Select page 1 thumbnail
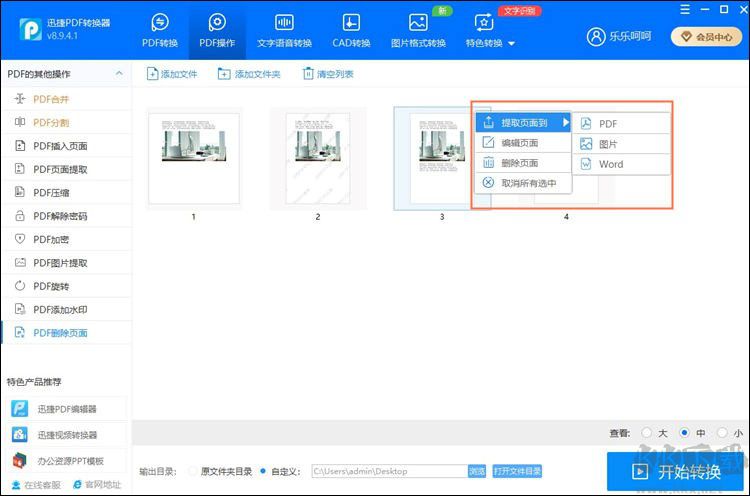Viewport: 750px width, 496px height. [x=193, y=155]
